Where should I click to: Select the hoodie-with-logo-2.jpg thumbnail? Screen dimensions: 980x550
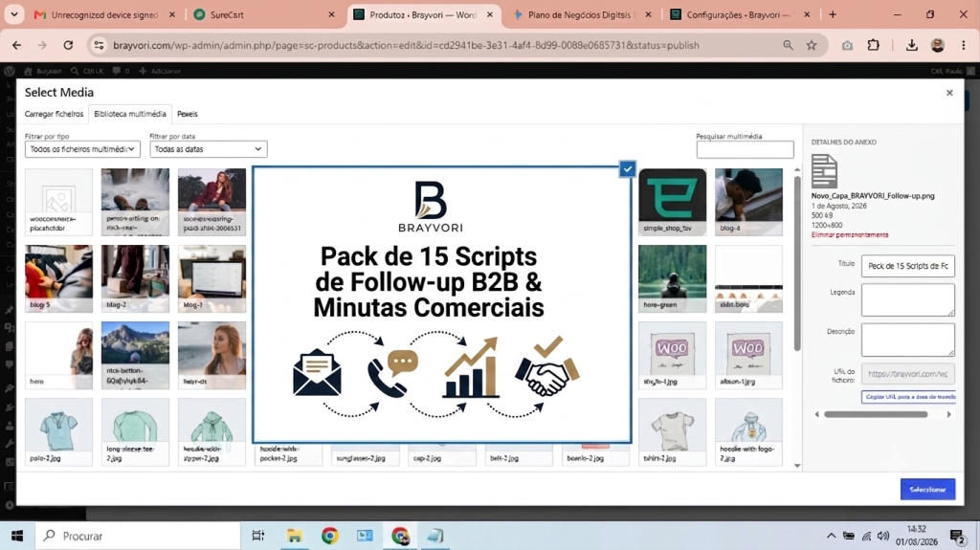pyautogui.click(x=748, y=432)
